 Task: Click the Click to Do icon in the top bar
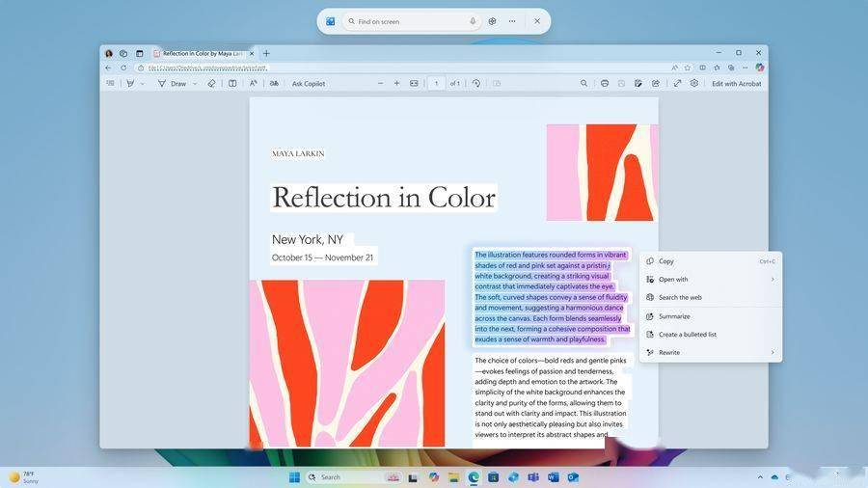coord(331,21)
